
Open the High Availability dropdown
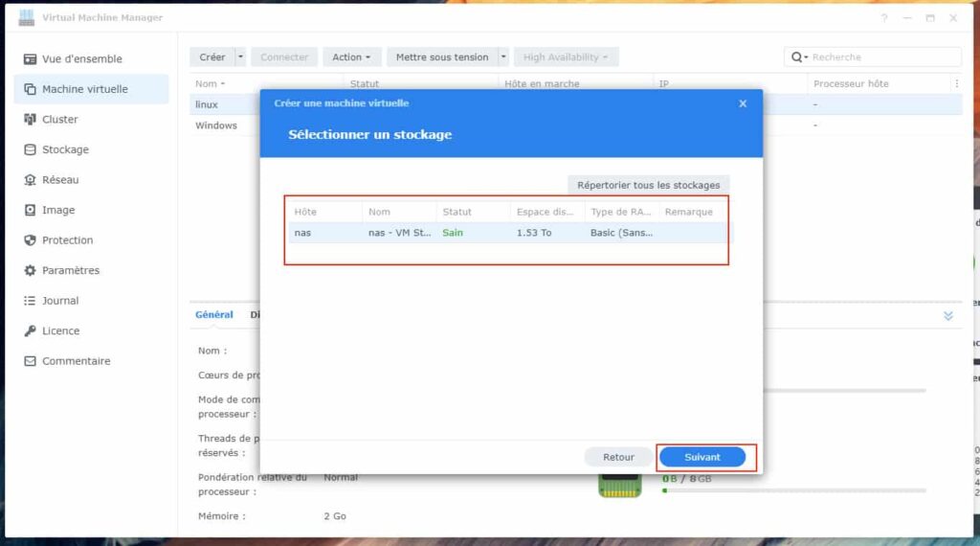click(566, 57)
